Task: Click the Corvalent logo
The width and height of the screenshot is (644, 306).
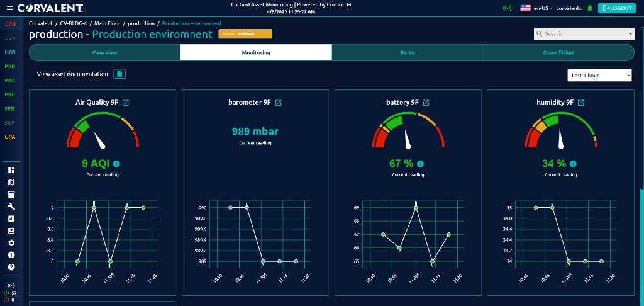Action: tap(50, 8)
